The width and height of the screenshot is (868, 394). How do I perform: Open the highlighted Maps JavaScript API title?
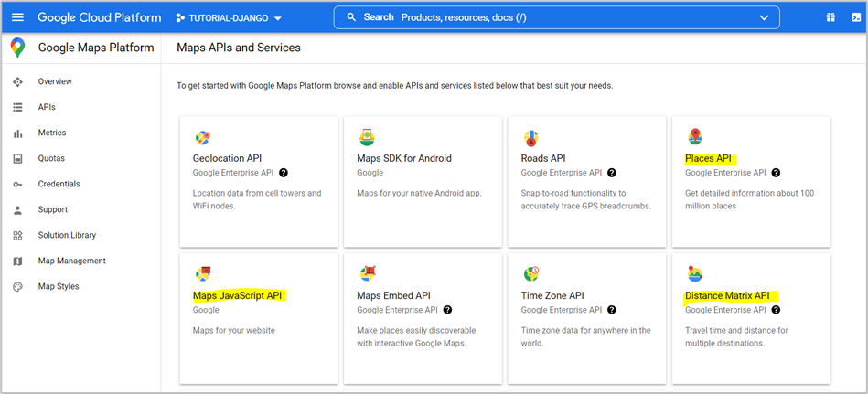(238, 295)
